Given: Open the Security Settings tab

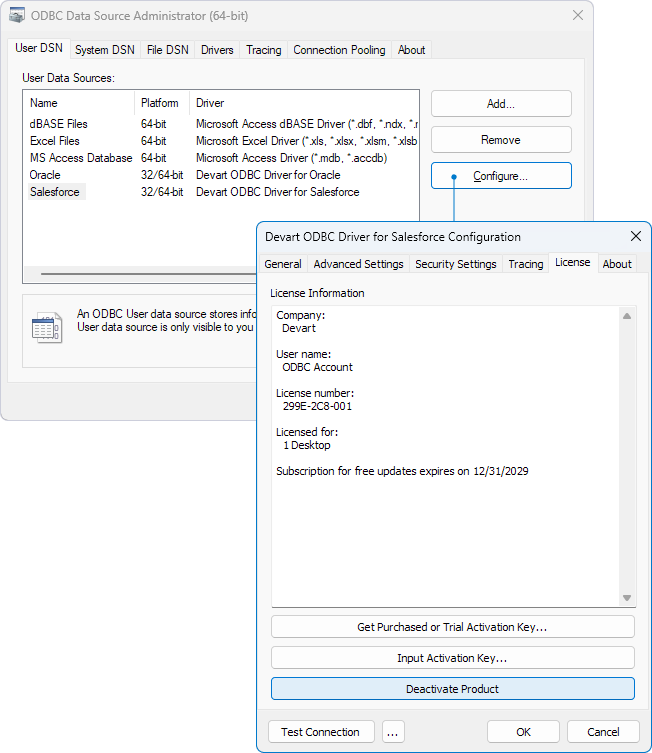Looking at the screenshot, I should click(x=456, y=264).
